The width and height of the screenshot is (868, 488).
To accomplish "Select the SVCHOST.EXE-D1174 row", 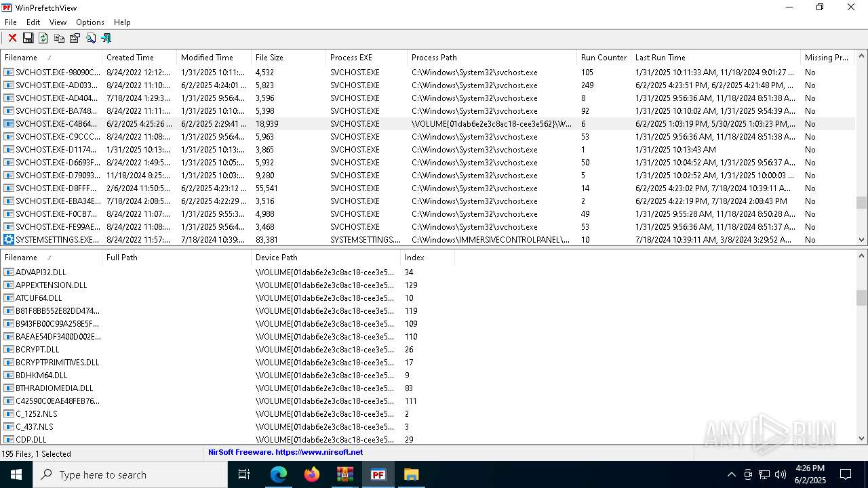I will (x=428, y=150).
